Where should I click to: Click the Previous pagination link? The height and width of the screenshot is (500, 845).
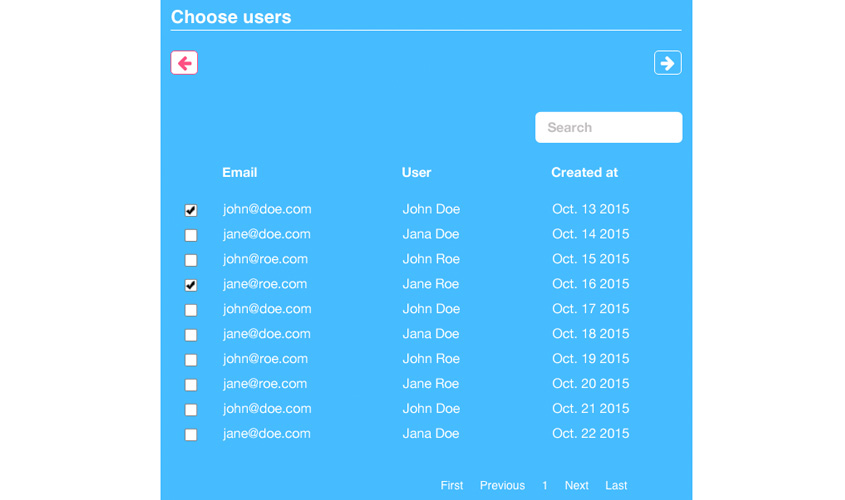pyautogui.click(x=502, y=485)
